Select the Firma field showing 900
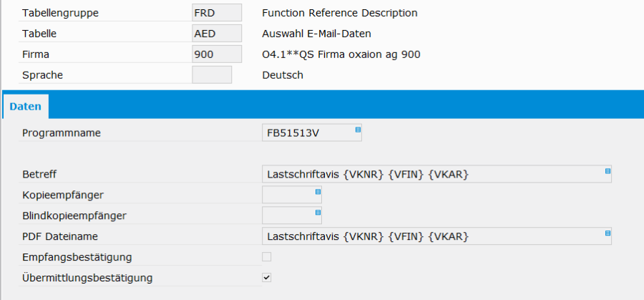644x300 pixels. tap(216, 54)
